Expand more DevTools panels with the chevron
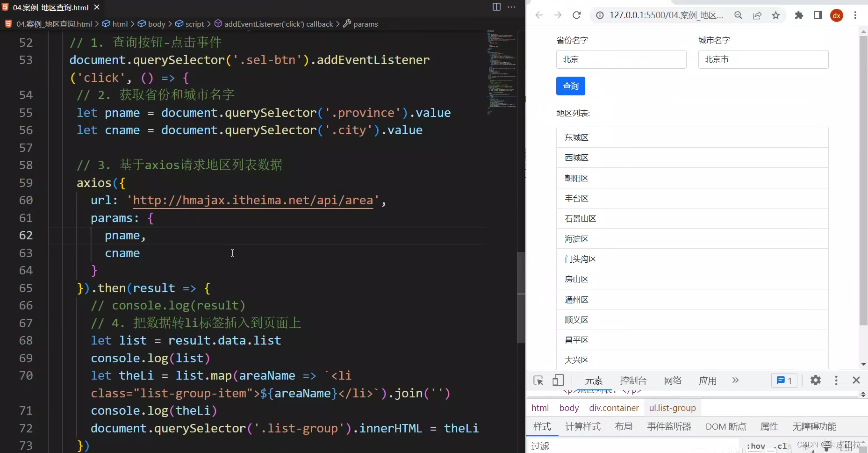868x453 pixels. [735, 380]
